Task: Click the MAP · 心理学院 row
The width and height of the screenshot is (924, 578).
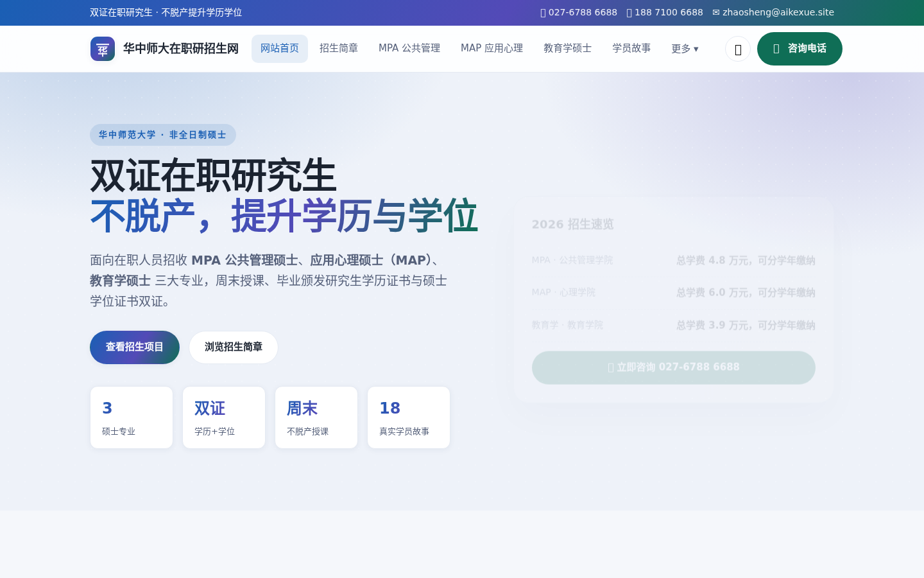Action: (x=674, y=292)
